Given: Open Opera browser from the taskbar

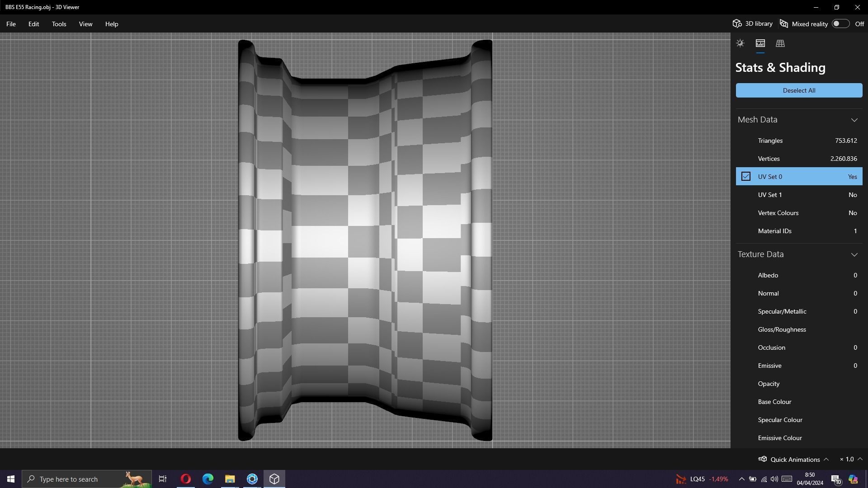Looking at the screenshot, I should pyautogui.click(x=185, y=479).
